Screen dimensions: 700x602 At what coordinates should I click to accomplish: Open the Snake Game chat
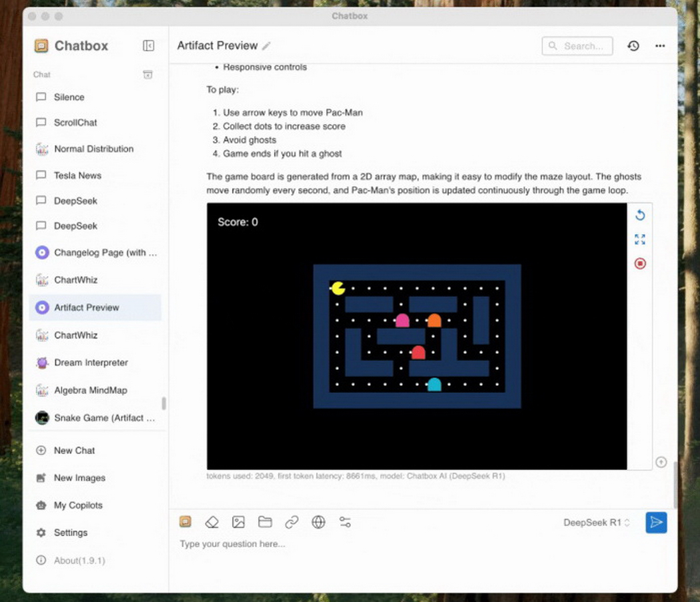(x=95, y=418)
